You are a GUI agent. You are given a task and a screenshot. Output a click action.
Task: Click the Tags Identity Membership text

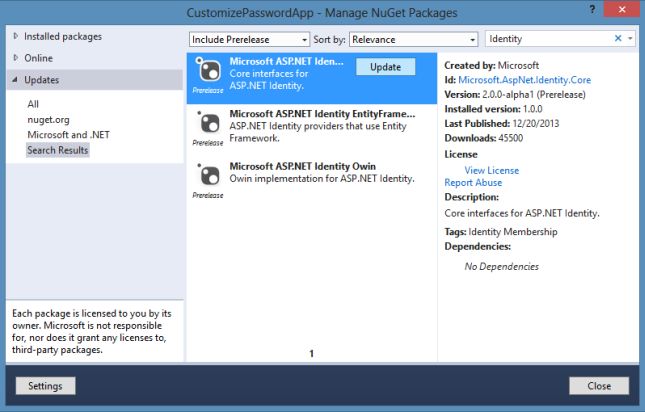pos(501,231)
